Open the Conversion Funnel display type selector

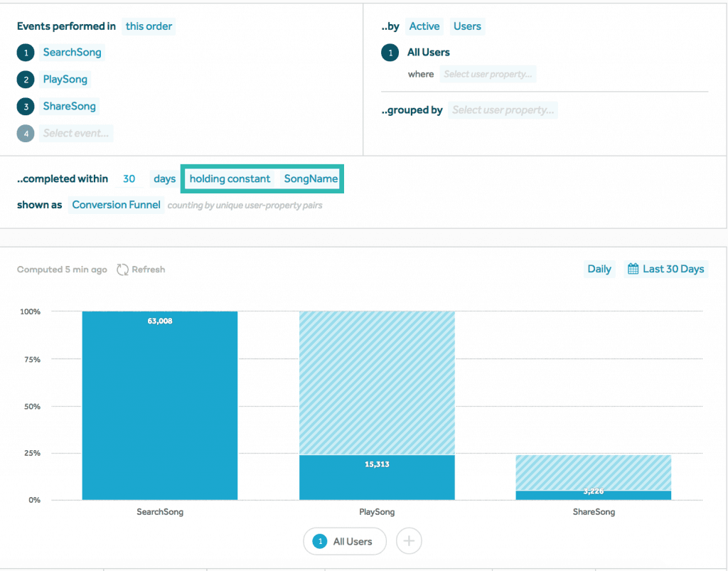116,204
